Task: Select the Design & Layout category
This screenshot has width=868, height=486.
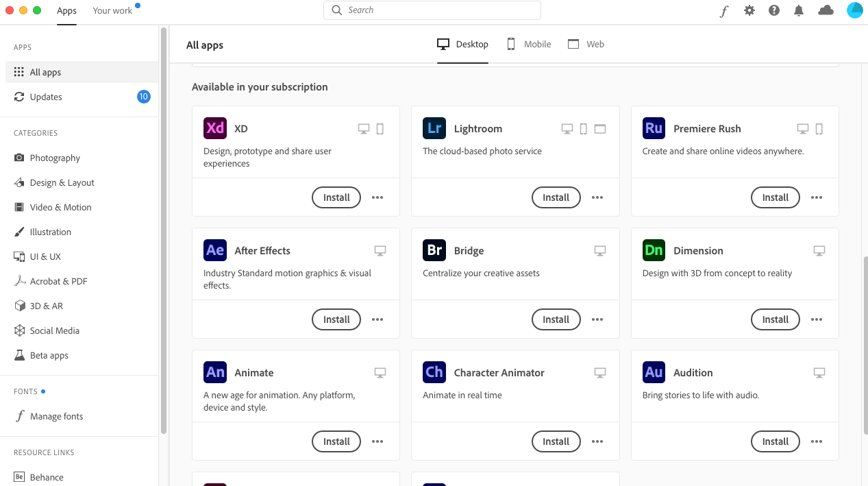Action: click(62, 182)
